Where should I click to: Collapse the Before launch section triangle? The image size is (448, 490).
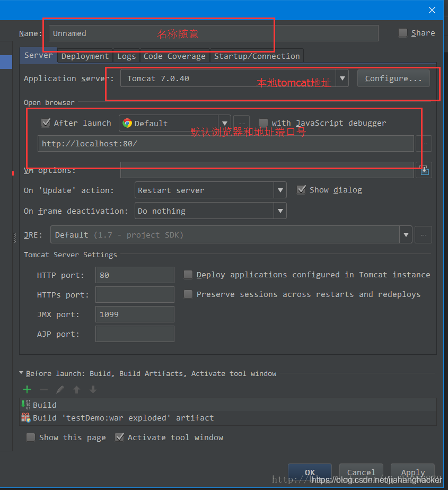tap(21, 373)
